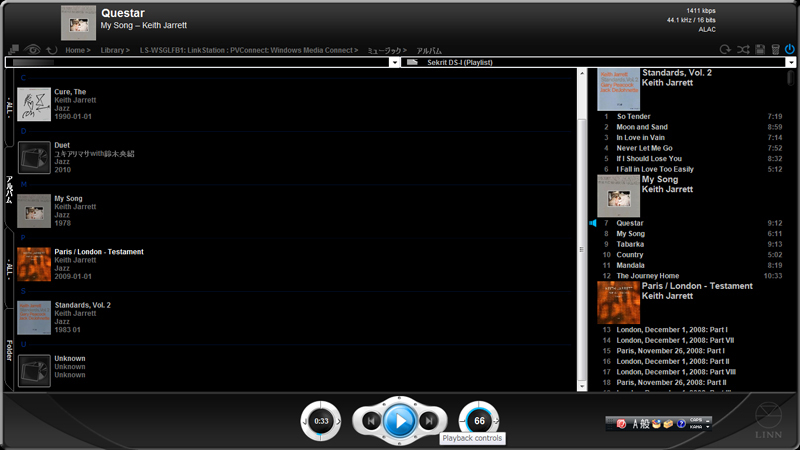Toggle shuffle playback icon
This screenshot has width=800, height=450.
pyautogui.click(x=743, y=49)
